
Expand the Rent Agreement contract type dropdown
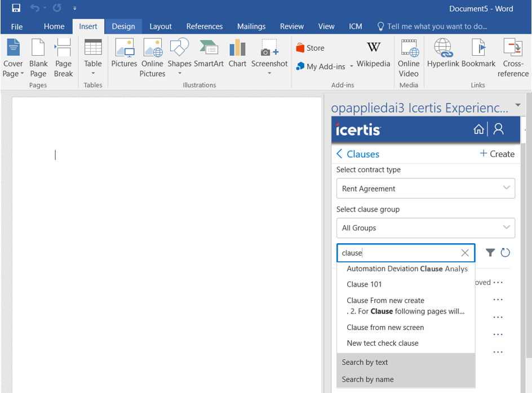[x=506, y=189]
